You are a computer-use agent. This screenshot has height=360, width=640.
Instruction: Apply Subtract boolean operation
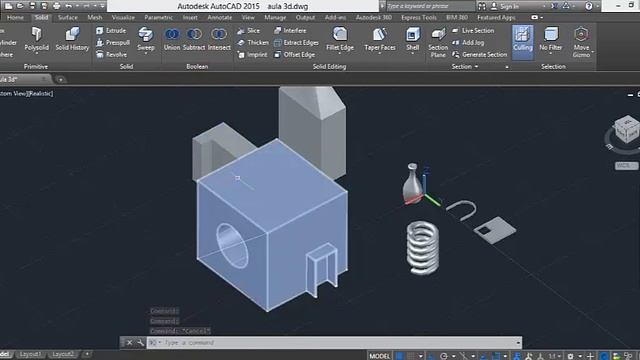tap(194, 40)
